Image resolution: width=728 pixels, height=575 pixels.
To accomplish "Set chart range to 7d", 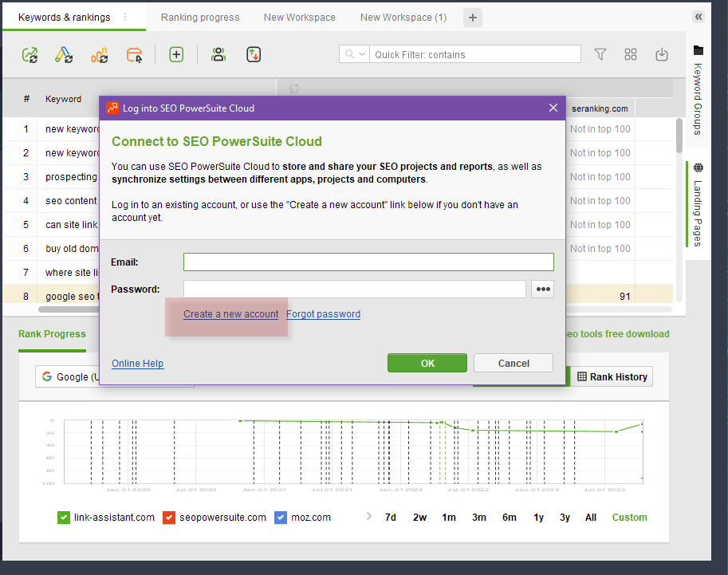I will point(391,518).
